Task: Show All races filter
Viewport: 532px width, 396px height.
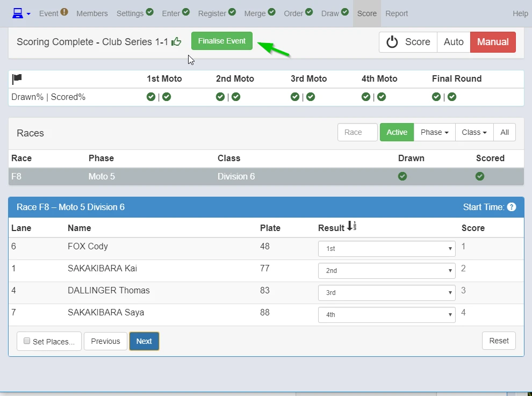Action: (505, 132)
